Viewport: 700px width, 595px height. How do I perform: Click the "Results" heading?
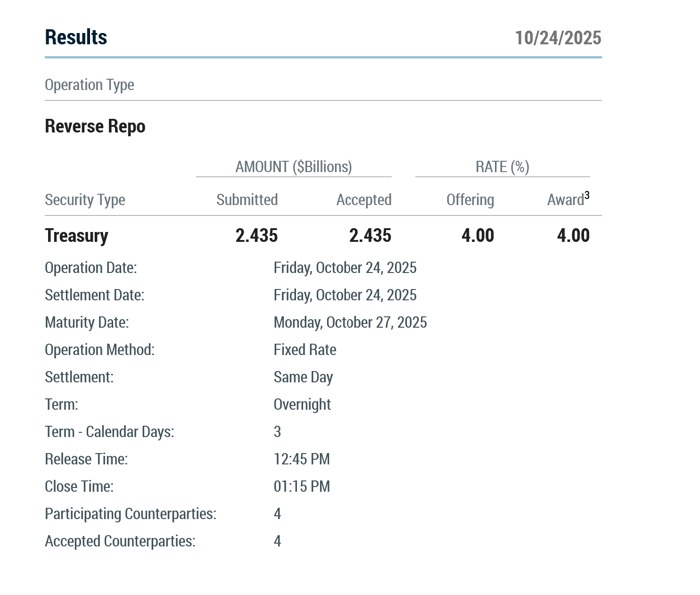[x=76, y=37]
